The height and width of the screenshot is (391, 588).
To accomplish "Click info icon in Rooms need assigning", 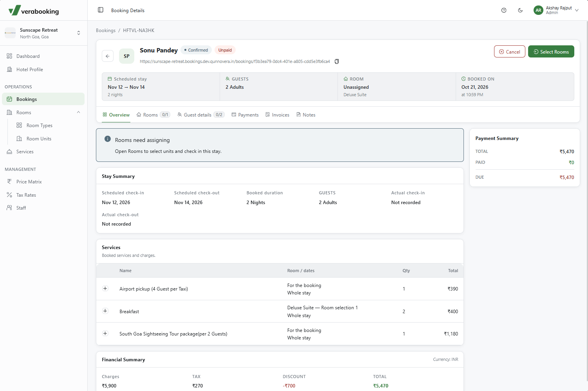I will click(x=108, y=139).
